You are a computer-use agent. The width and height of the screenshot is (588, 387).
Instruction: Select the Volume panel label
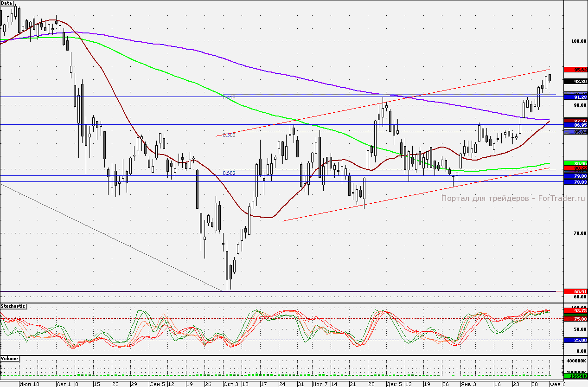click(x=10, y=359)
